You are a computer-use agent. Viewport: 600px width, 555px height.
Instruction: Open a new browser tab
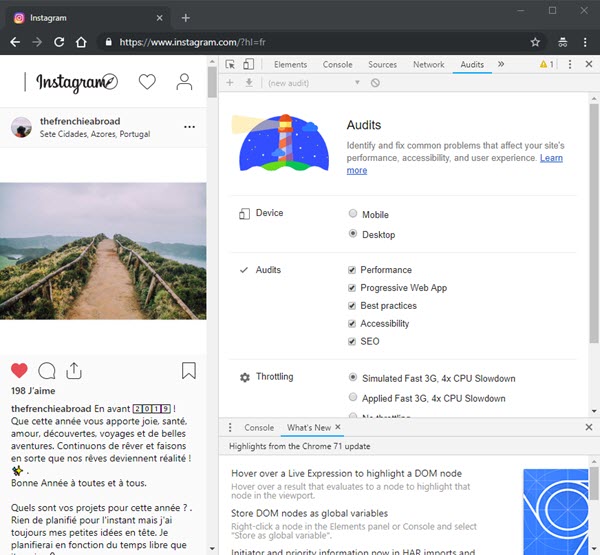186,18
